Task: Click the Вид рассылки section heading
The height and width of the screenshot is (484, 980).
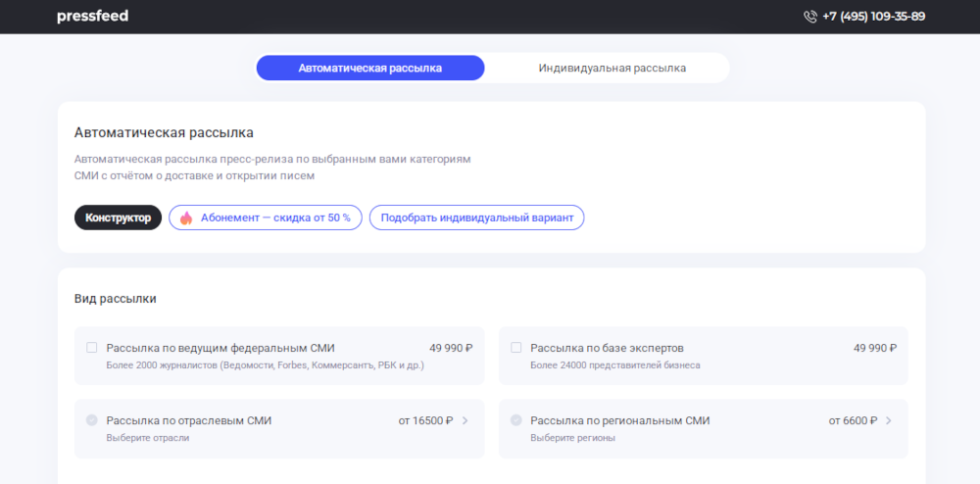Action: [115, 299]
